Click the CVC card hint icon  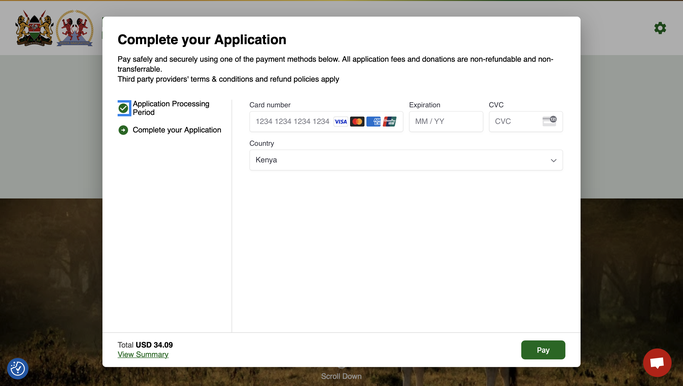549,121
